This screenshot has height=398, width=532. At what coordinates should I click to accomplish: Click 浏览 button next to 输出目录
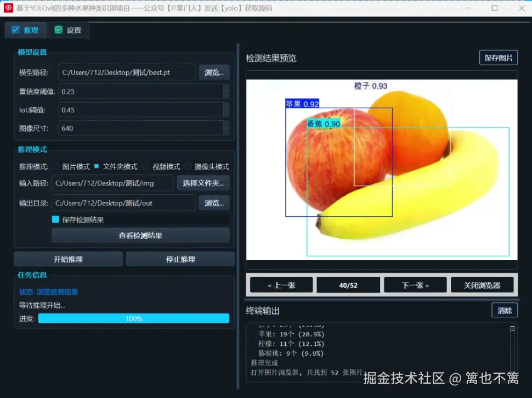point(214,203)
